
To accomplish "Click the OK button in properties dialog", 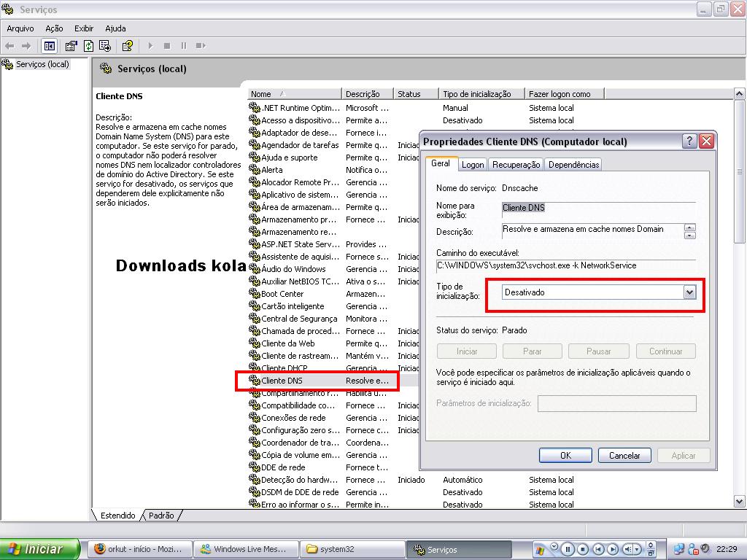I will click(565, 455).
